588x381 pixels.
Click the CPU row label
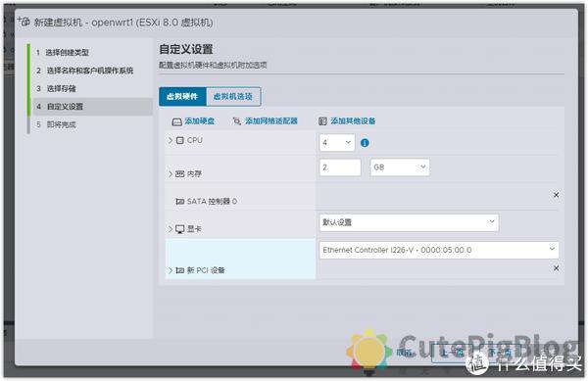tap(195, 140)
